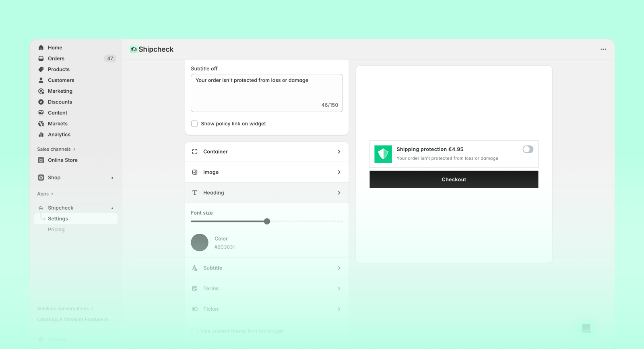Image resolution: width=644 pixels, height=349 pixels.
Task: Check Show policy link on widget
Action: (194, 124)
